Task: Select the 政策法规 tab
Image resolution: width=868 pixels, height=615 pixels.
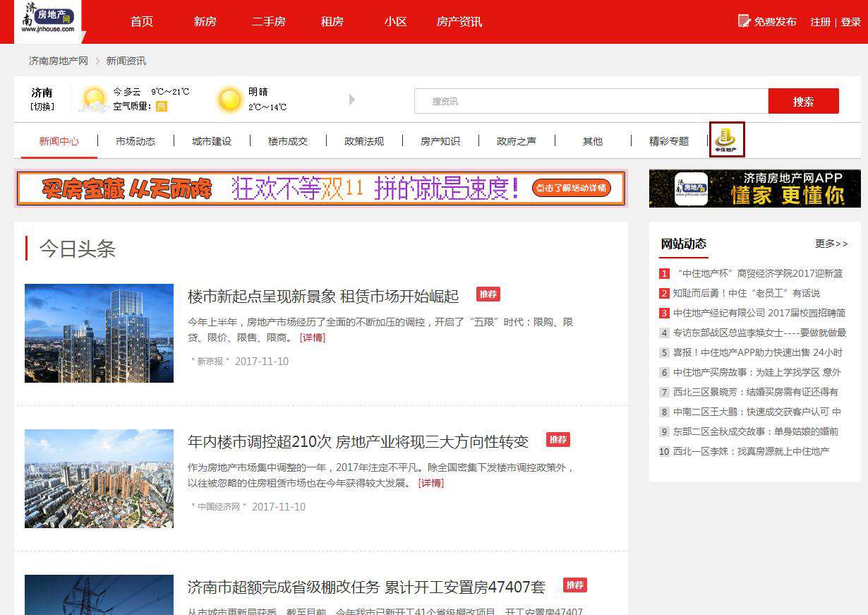Action: [364, 141]
